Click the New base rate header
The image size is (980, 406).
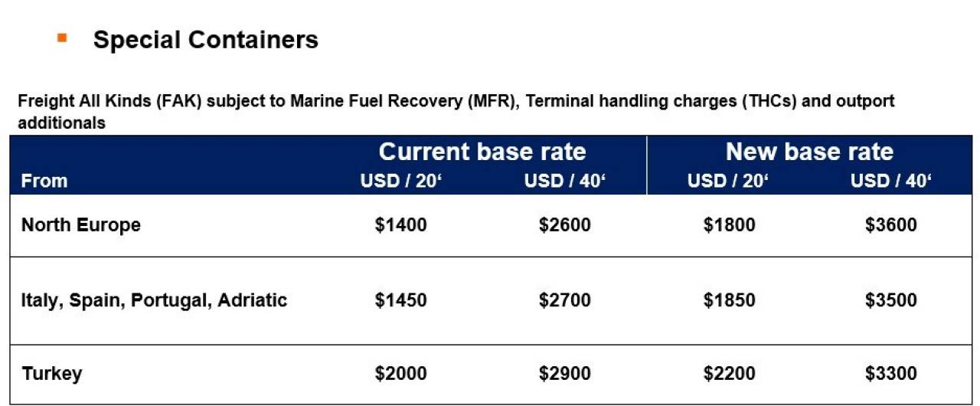(x=809, y=151)
